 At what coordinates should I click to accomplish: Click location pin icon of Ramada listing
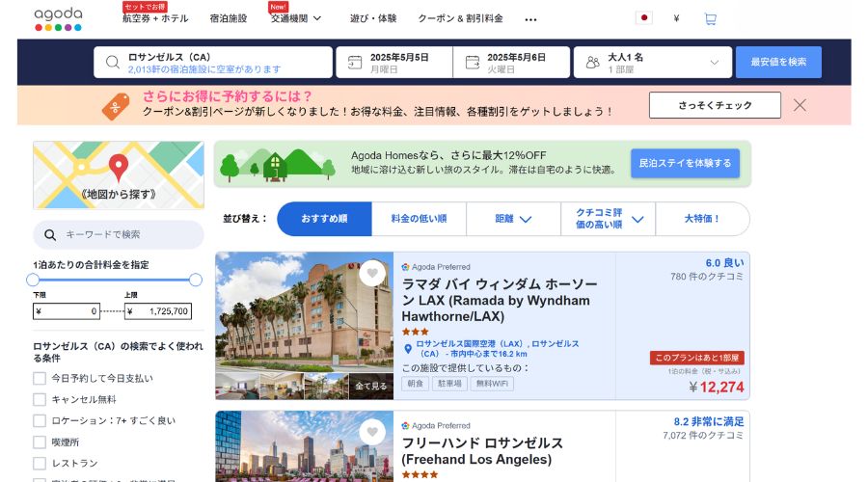tap(408, 349)
